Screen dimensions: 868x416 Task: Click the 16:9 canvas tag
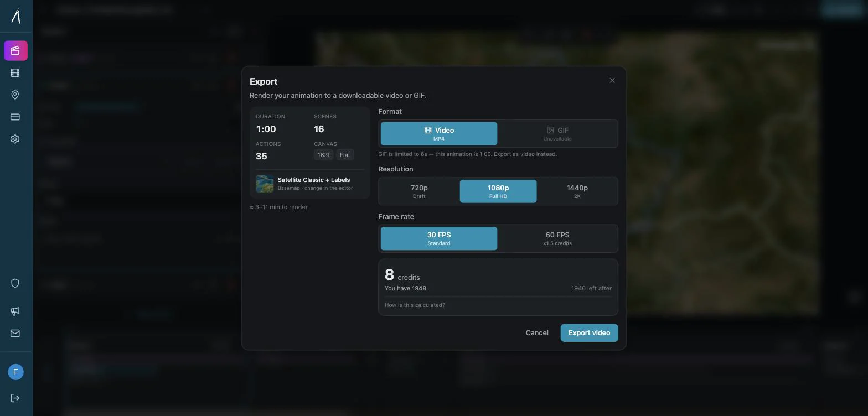[323, 155]
